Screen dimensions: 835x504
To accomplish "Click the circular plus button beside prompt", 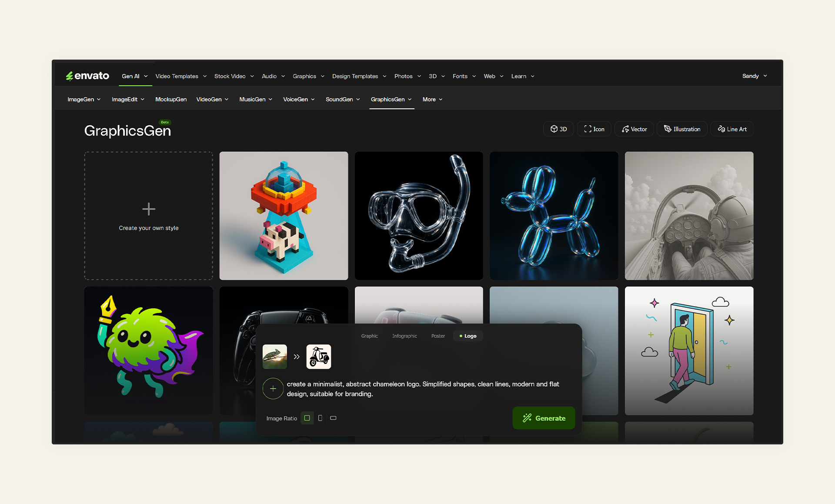I will pos(273,389).
